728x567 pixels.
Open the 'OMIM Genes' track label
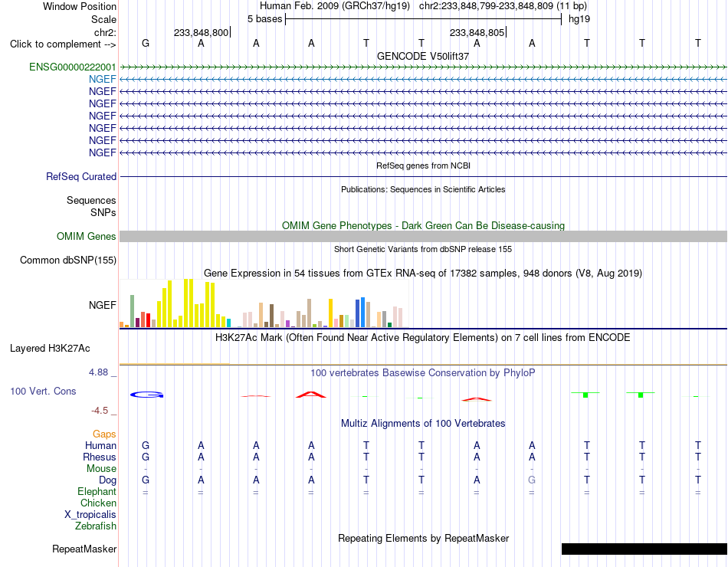pyautogui.click(x=86, y=236)
